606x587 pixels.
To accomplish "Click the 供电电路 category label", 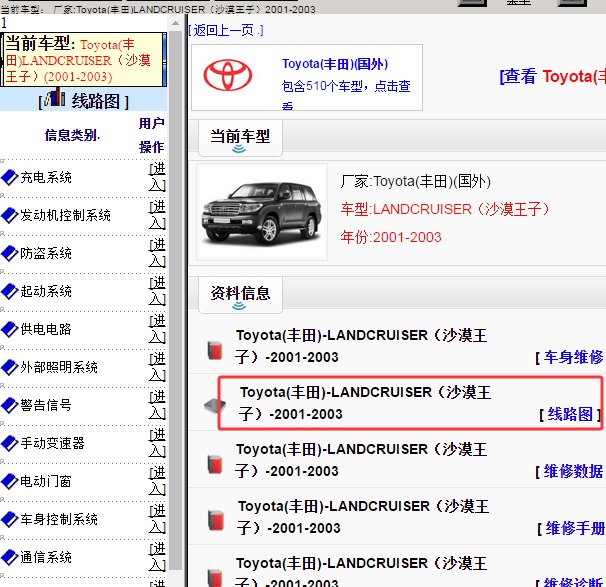I will (46, 329).
